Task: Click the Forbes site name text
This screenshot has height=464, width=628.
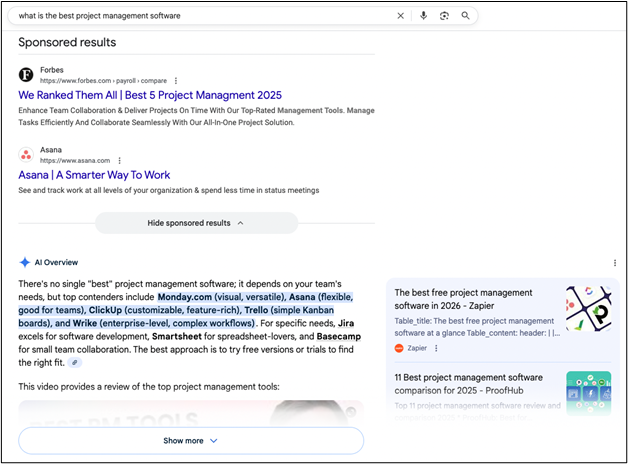Action: pyautogui.click(x=52, y=70)
